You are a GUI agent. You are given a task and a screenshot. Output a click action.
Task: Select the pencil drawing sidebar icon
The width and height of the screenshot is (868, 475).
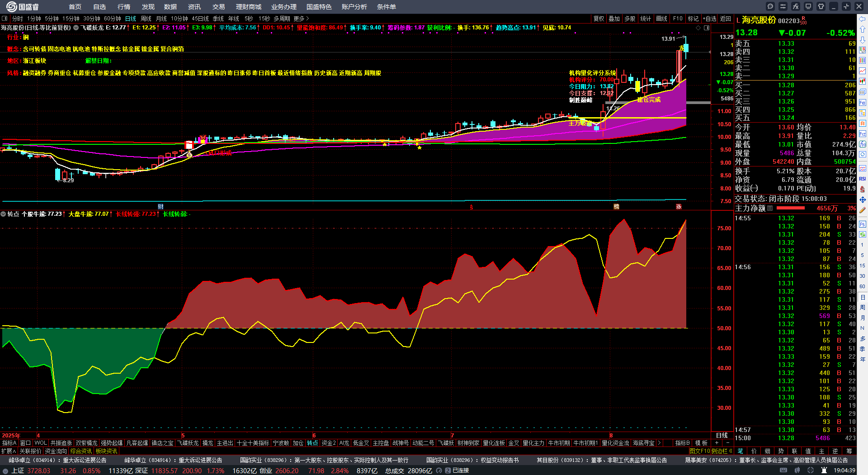pos(863,210)
